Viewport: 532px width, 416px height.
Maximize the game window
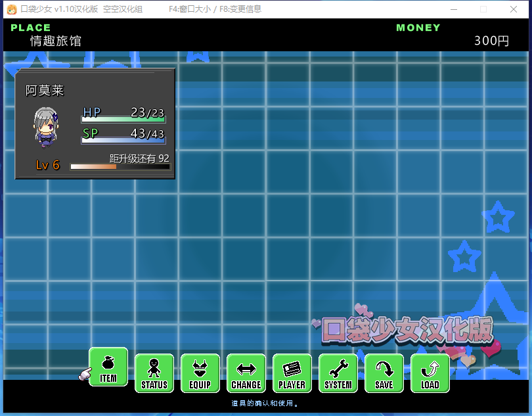(483, 9)
